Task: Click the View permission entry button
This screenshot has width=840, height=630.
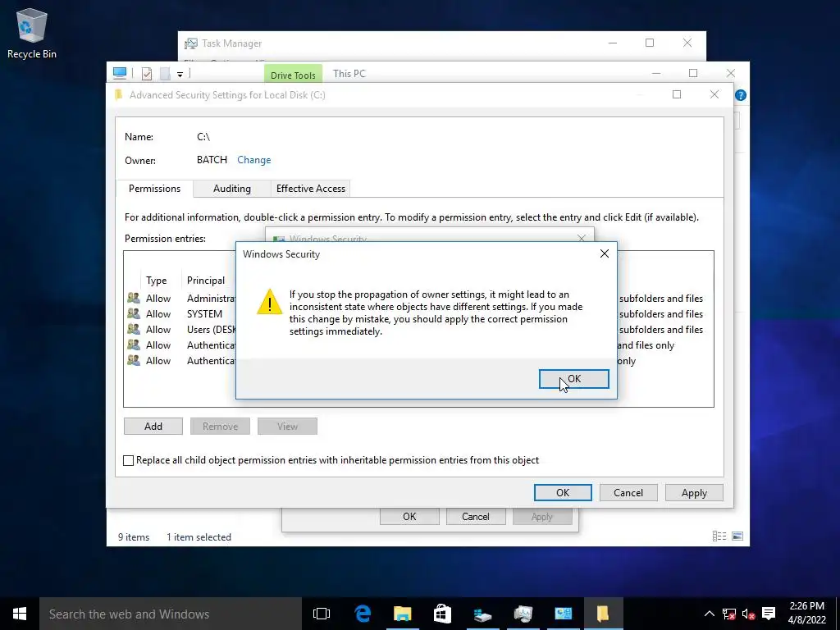Action: 287,427
